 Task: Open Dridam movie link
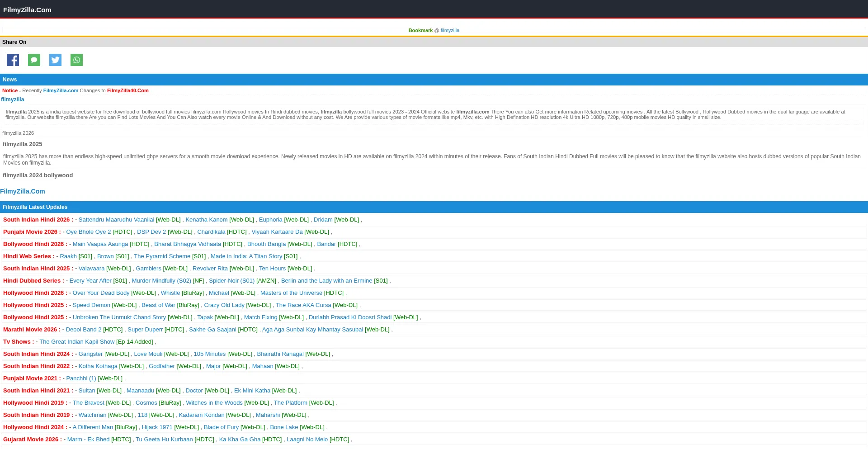323,220
